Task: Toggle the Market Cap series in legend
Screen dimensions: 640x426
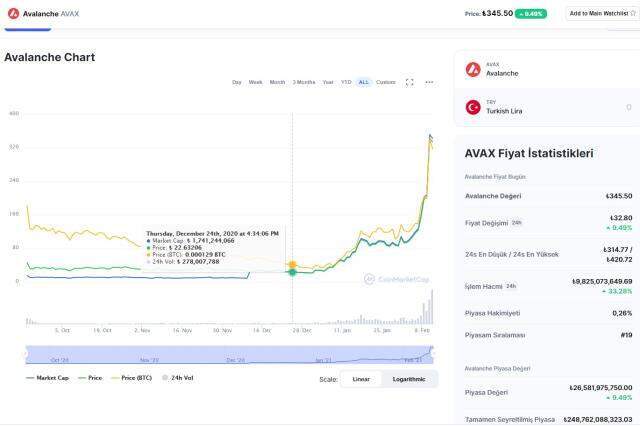Action: [47, 378]
